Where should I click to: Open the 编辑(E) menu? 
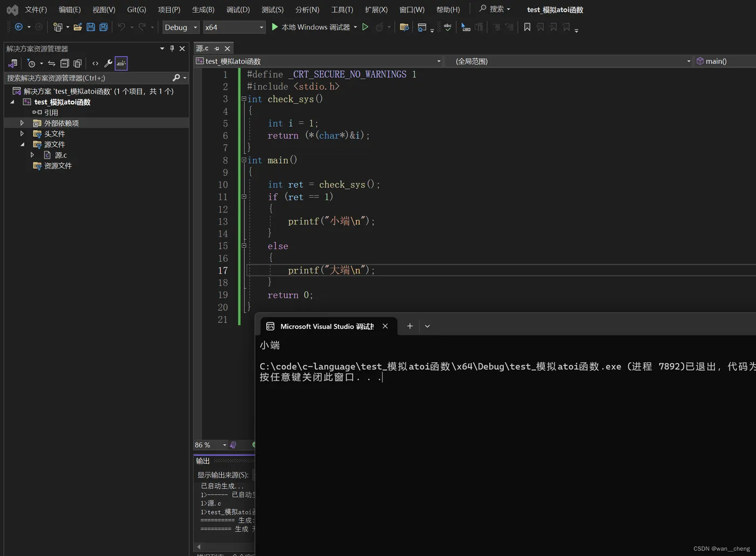click(70, 10)
